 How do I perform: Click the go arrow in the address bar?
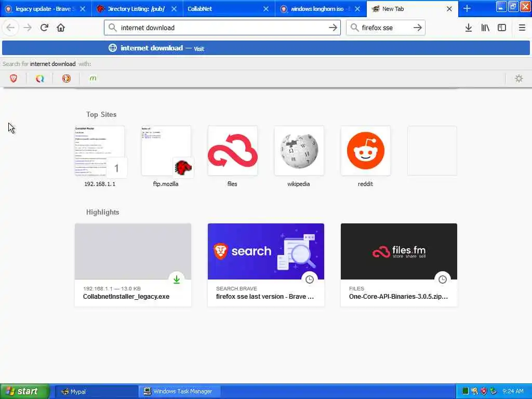click(333, 28)
